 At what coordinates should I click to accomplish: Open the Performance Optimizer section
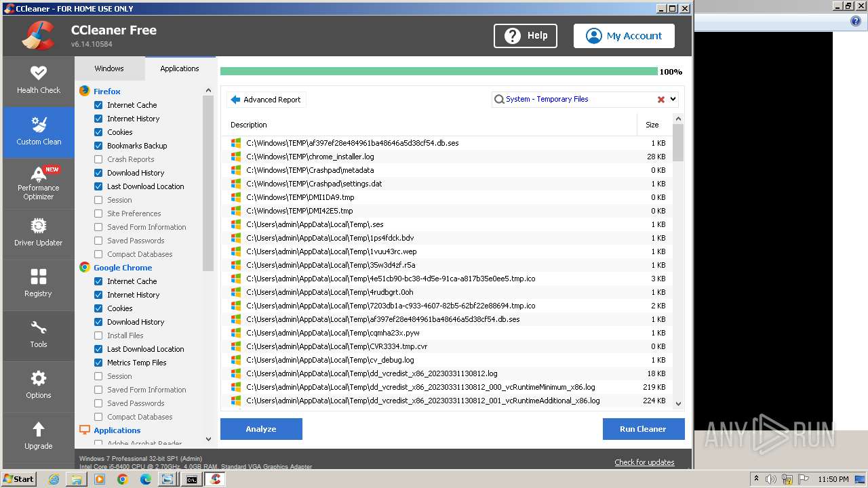coord(39,184)
